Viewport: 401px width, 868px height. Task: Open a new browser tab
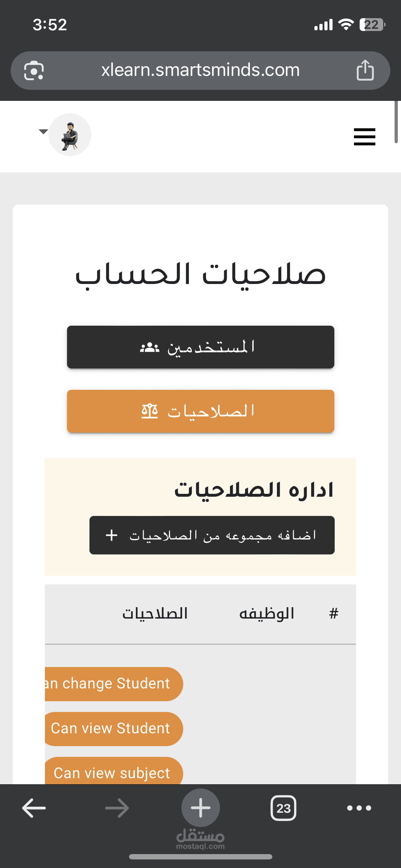[200, 808]
